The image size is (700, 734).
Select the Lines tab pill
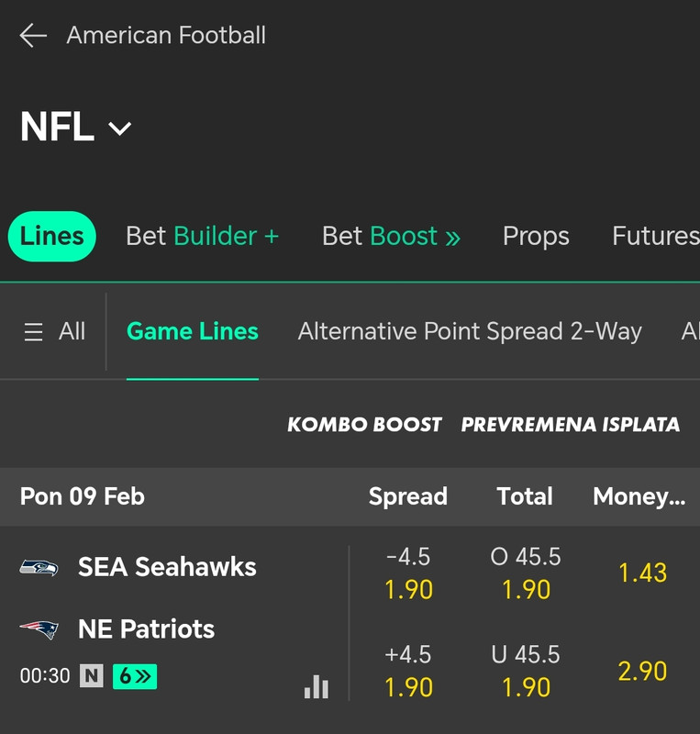(52, 236)
